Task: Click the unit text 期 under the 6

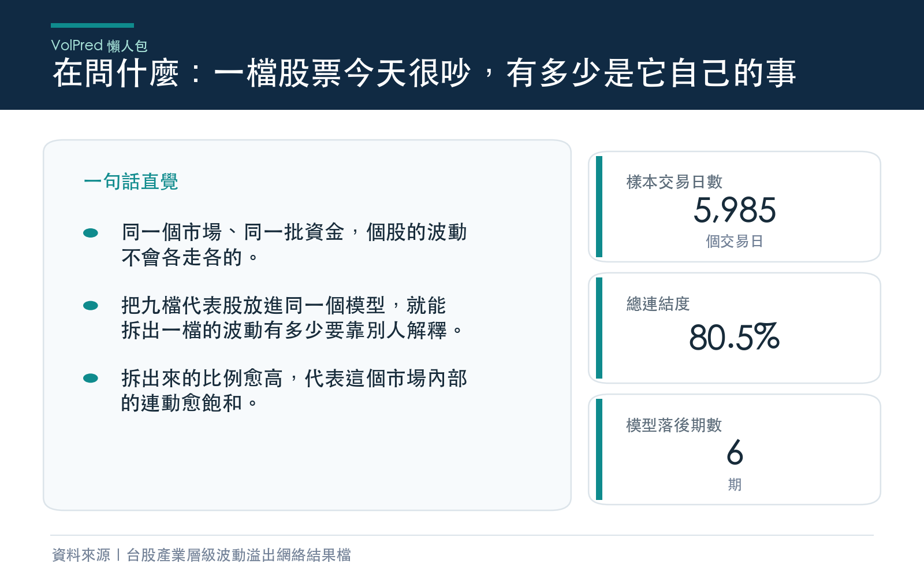Action: tap(735, 484)
